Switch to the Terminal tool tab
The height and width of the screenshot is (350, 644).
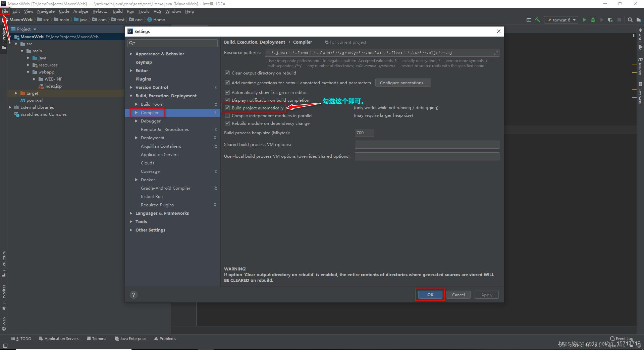tap(97, 339)
